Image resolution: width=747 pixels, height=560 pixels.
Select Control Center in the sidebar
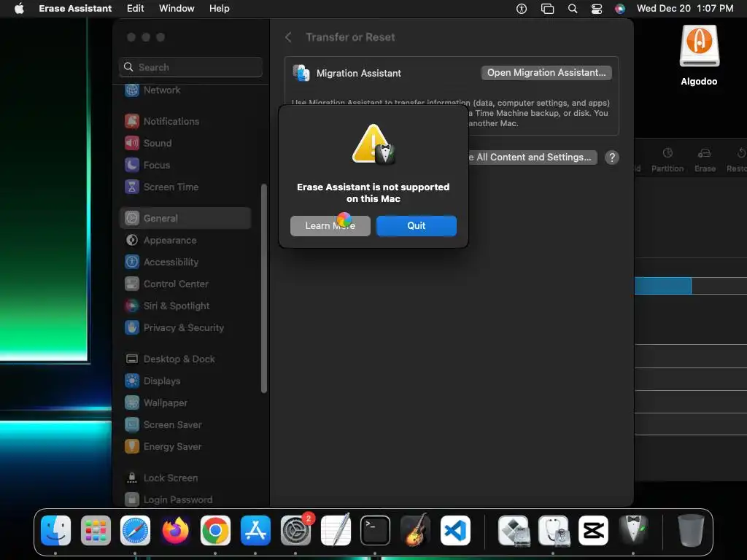(x=186, y=284)
